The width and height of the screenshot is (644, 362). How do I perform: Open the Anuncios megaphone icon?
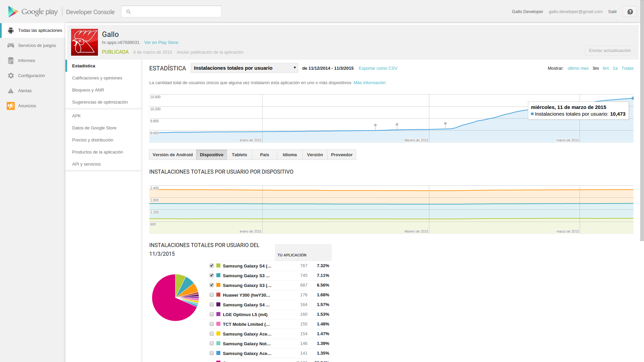[x=11, y=106]
